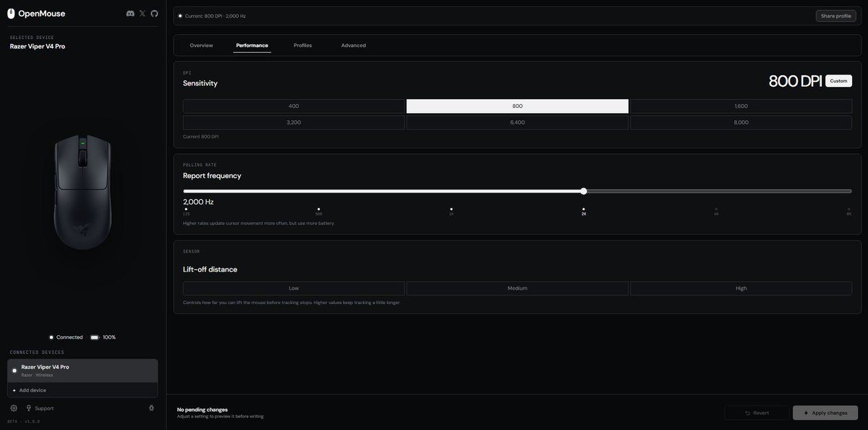Open the Profiles tab

tap(302, 45)
